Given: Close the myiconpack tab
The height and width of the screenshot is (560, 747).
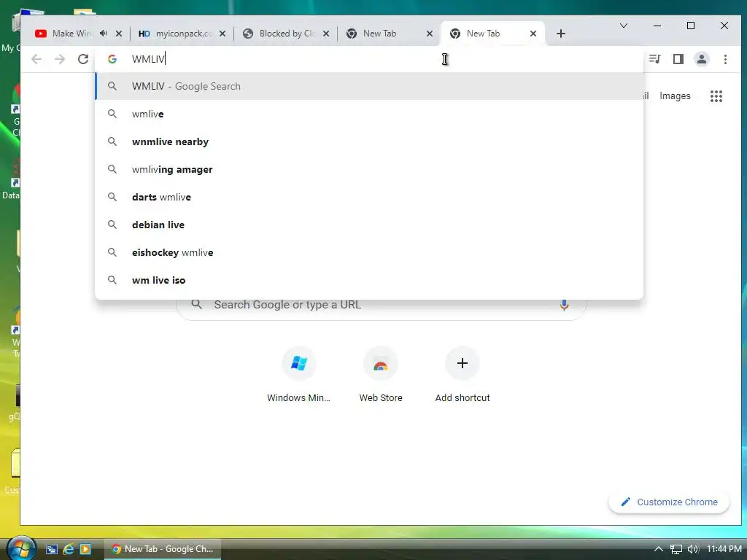Looking at the screenshot, I should coord(222,34).
